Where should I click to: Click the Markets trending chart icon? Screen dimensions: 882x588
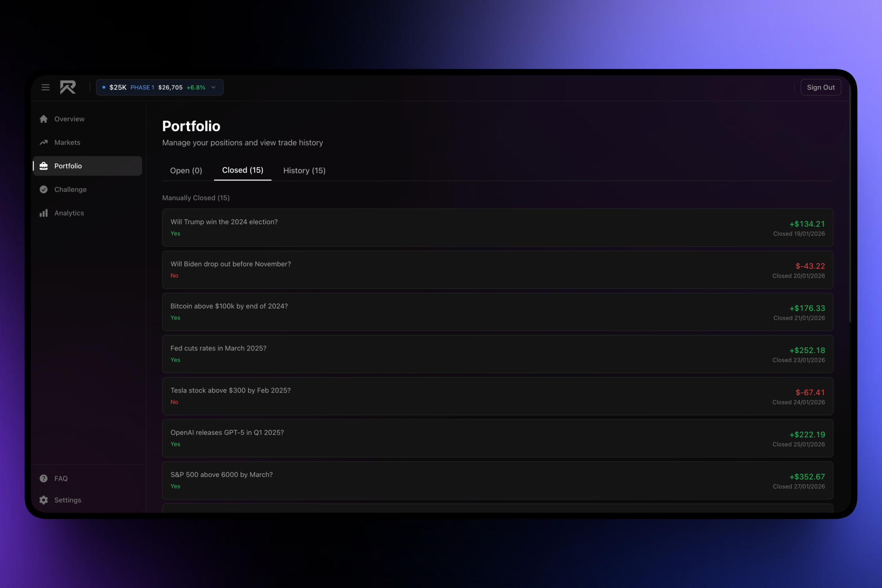pyautogui.click(x=44, y=142)
